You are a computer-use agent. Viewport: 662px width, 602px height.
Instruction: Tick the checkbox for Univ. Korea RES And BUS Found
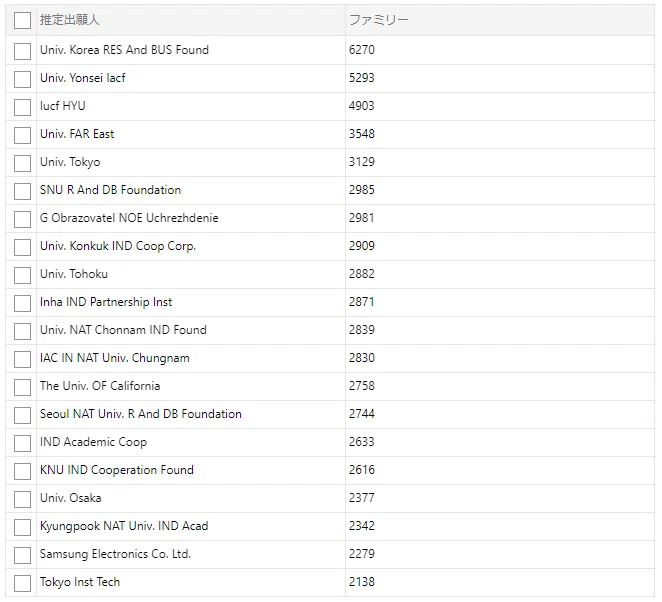[x=22, y=51]
